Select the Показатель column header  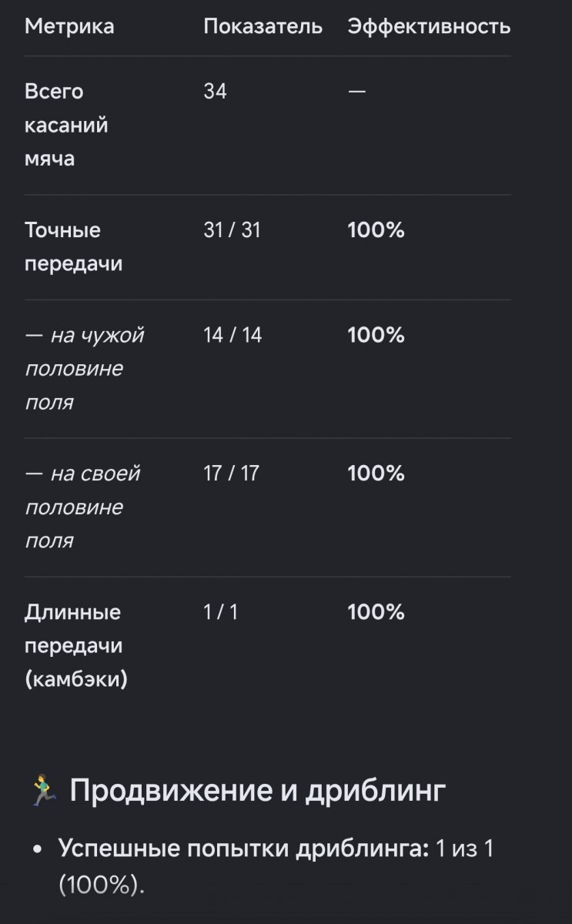pos(263,27)
